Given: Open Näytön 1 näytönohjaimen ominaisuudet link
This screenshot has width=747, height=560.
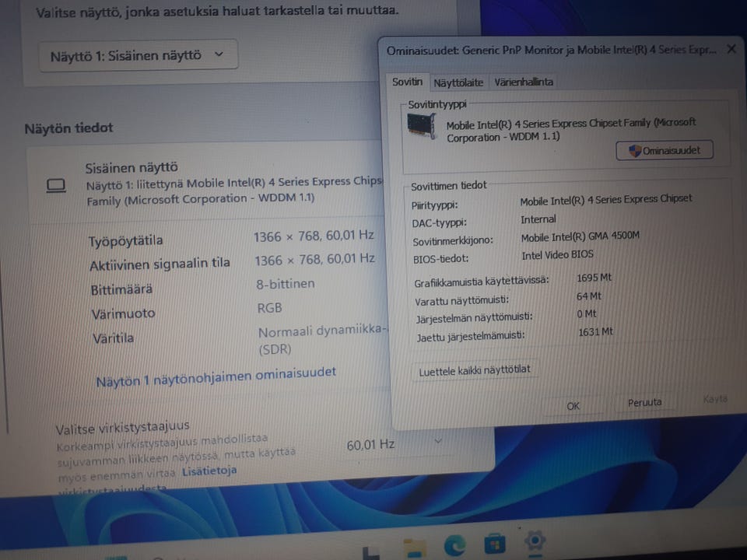Looking at the screenshot, I should 216,376.
